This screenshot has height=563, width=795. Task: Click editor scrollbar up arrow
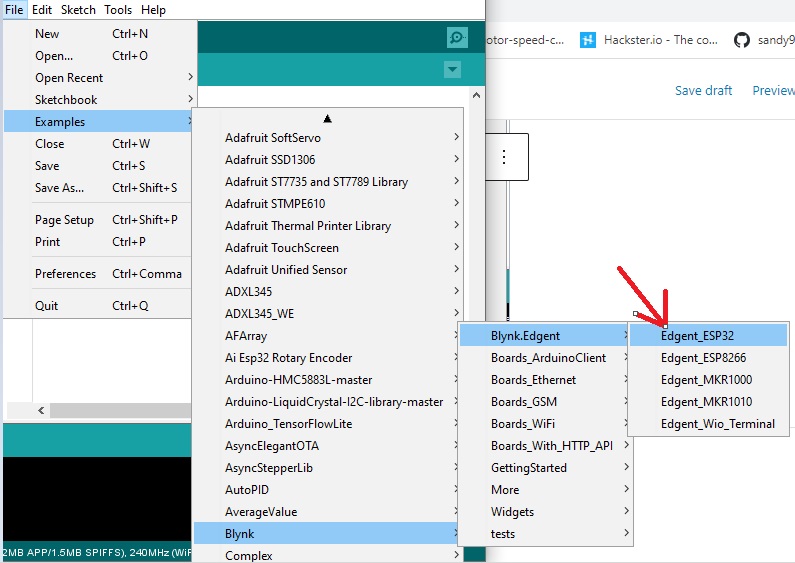[x=476, y=95]
